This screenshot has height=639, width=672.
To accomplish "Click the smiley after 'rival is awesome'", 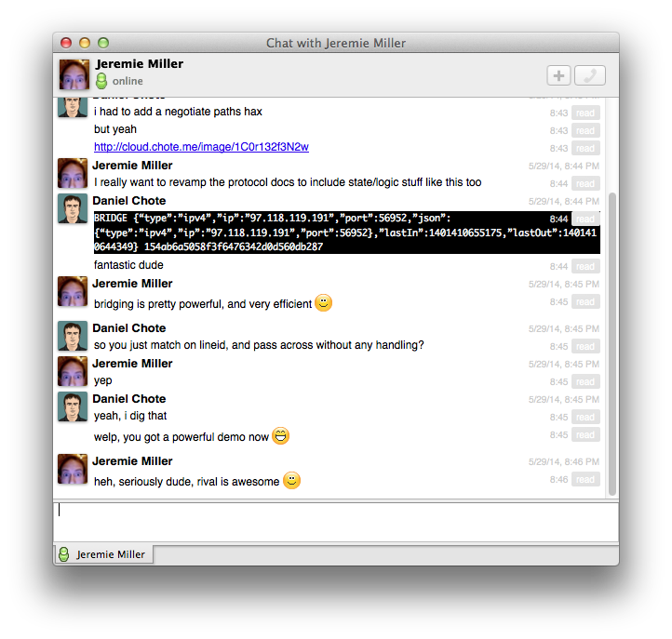I will pos(291,480).
